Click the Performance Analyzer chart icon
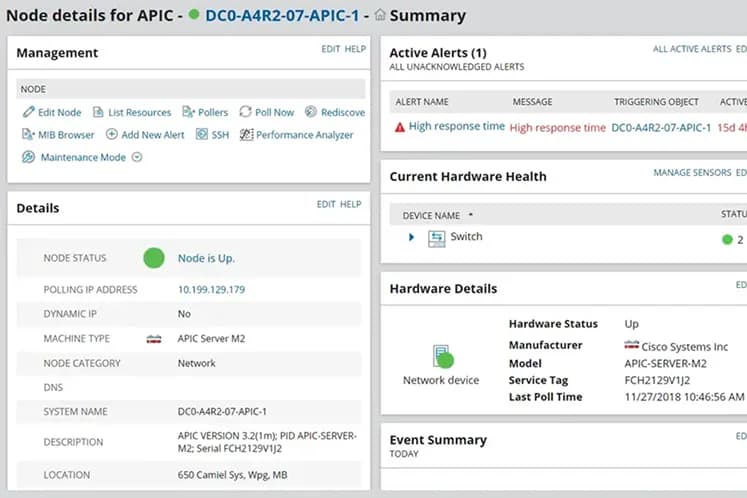Viewport: 747px width, 498px height. 246,134
